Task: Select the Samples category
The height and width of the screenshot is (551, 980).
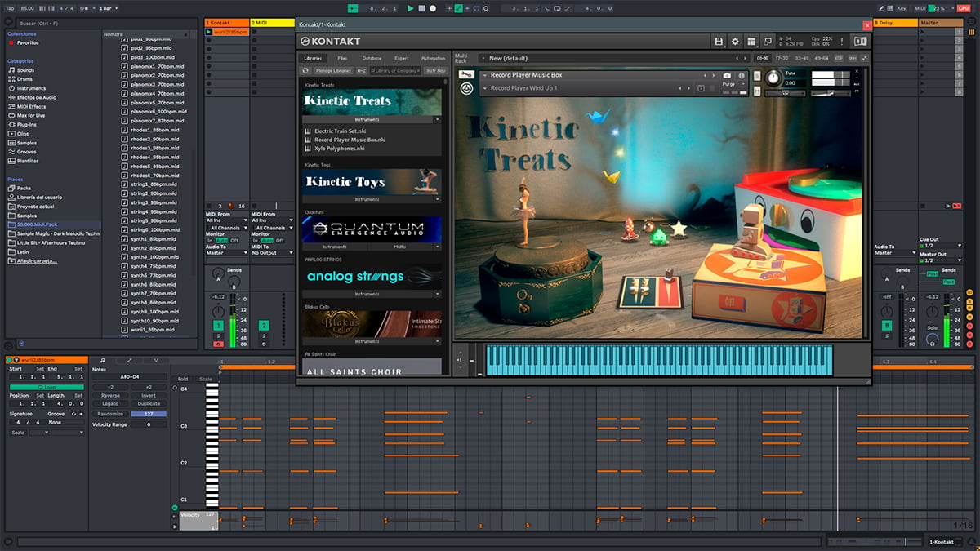Action: click(x=27, y=143)
